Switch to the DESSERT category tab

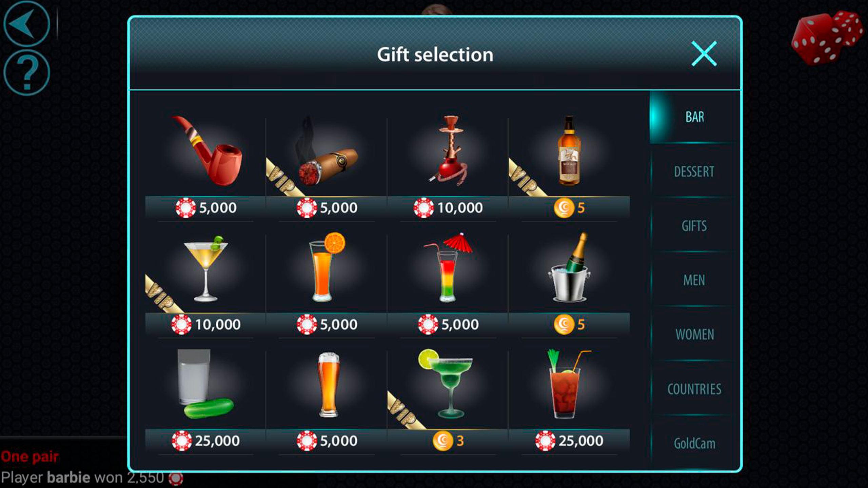[x=694, y=171]
